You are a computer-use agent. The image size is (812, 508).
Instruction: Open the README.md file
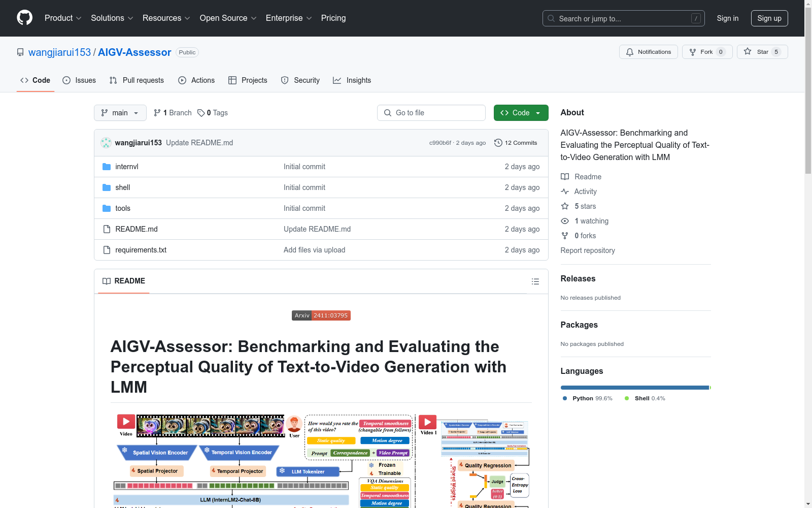[137, 229]
